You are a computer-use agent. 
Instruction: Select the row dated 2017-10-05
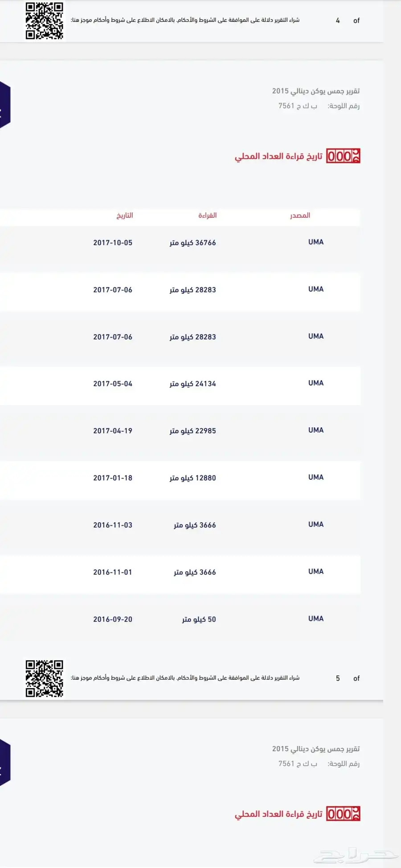180,243
